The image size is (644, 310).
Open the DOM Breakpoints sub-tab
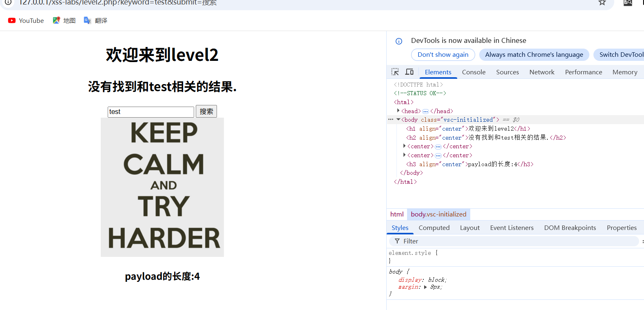pyautogui.click(x=570, y=228)
